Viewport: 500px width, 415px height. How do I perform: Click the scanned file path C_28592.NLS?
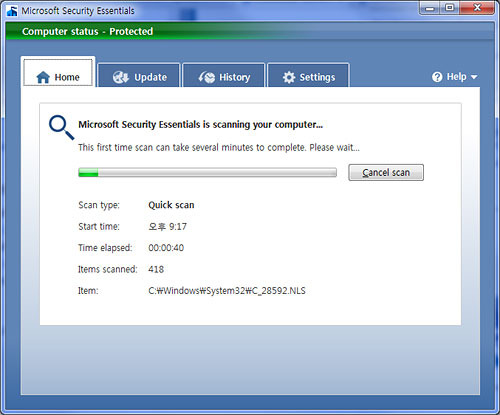click(227, 291)
